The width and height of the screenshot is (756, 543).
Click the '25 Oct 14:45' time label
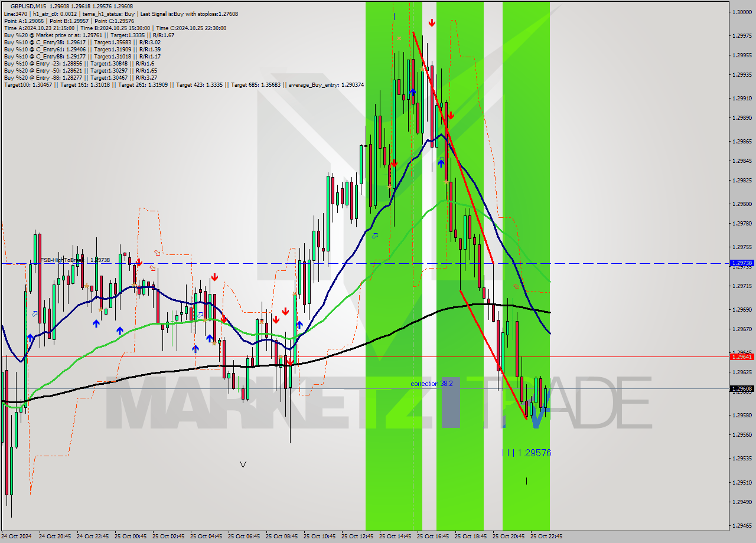(x=395, y=537)
